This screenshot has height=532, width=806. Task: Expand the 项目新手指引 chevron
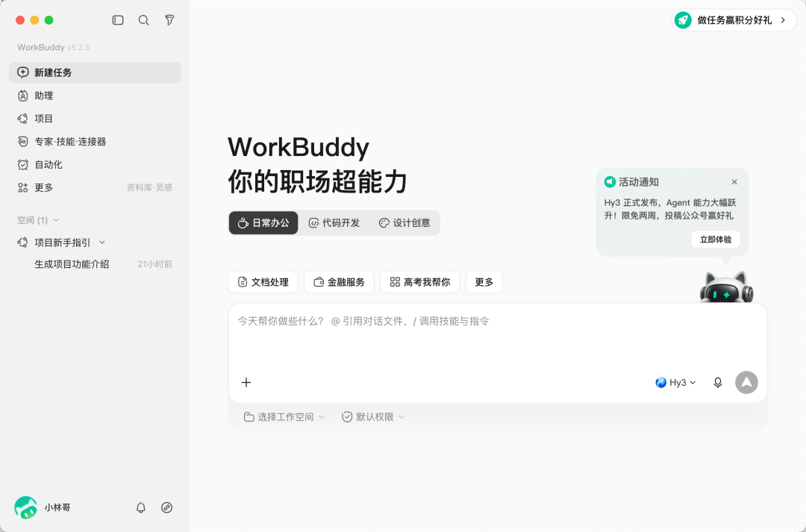[102, 242]
